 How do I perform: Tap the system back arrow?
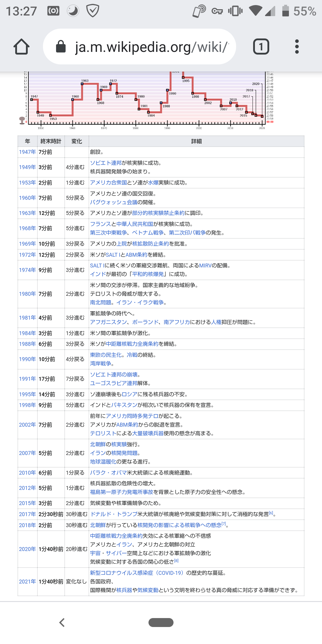pos(62,623)
